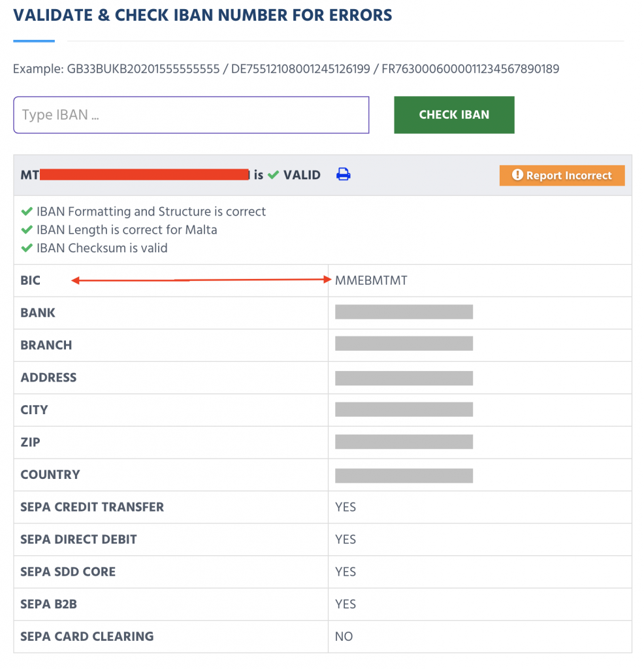
Task: Click the checkmark beside IBAN Formatting row
Action: (26, 211)
